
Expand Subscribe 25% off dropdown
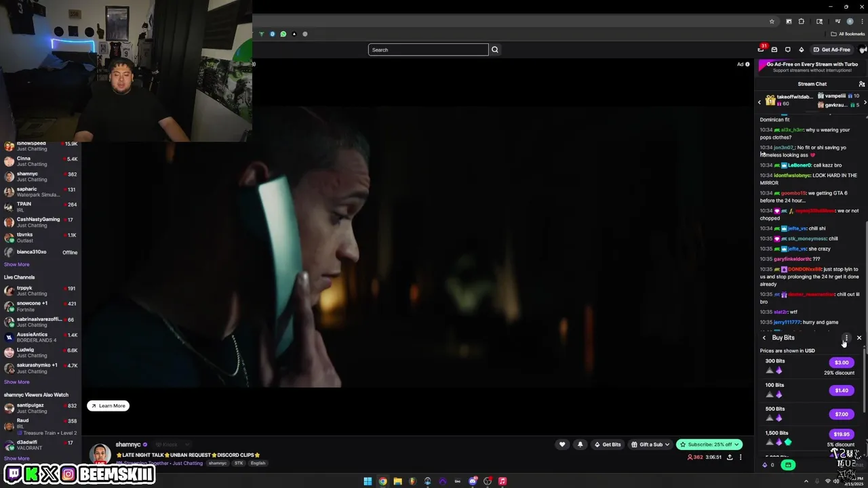pyautogui.click(x=738, y=445)
